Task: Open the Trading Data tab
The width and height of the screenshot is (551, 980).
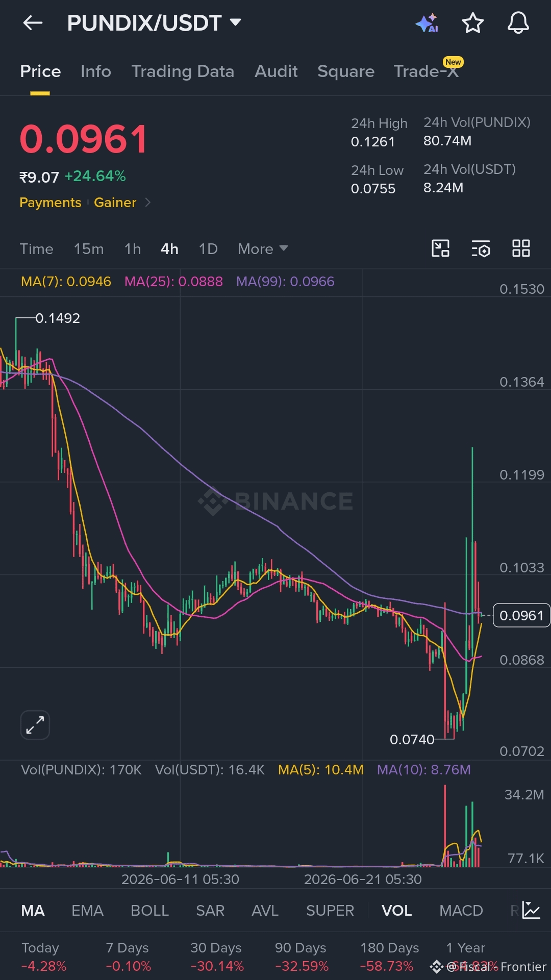Action: pos(183,71)
